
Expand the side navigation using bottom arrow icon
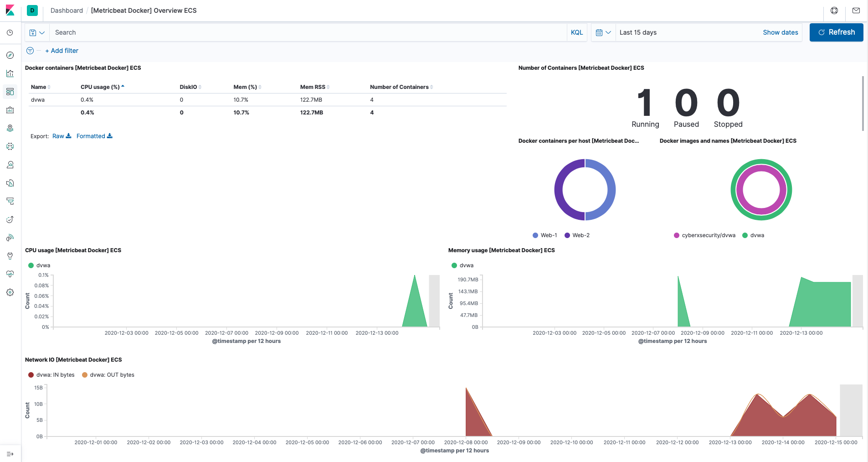click(10, 454)
